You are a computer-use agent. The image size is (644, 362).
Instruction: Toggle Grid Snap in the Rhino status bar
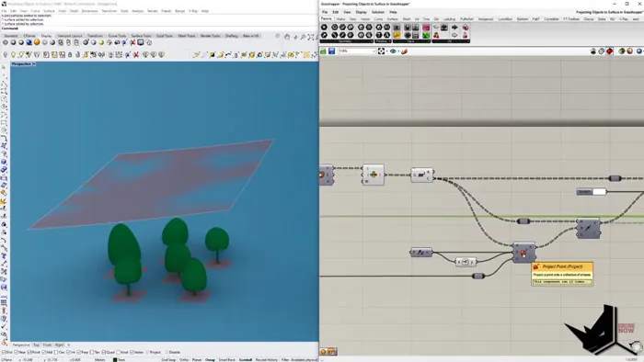point(168,360)
